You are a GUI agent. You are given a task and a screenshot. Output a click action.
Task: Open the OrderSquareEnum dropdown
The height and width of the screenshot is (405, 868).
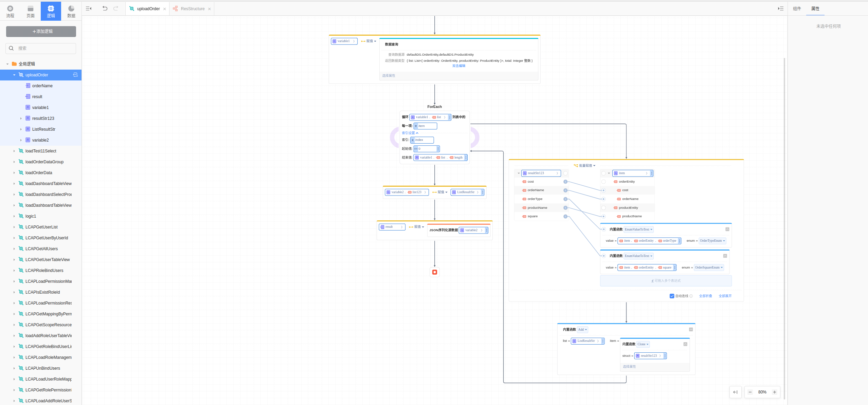pyautogui.click(x=709, y=268)
